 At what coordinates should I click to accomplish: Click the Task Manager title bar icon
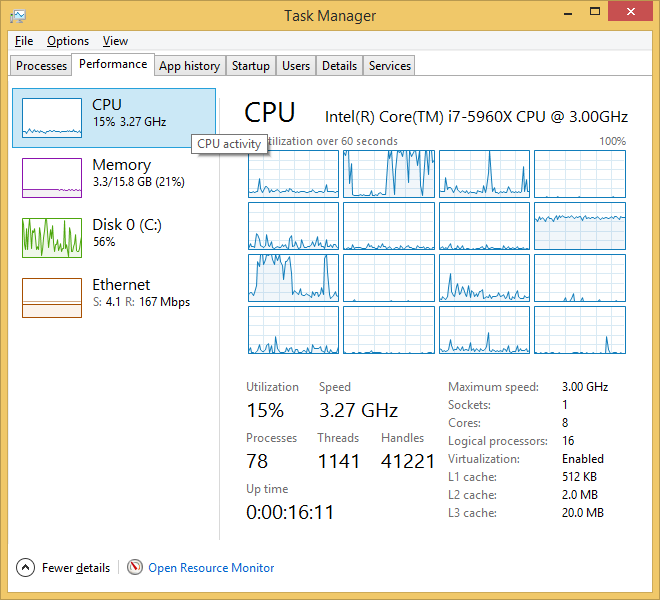(18, 16)
